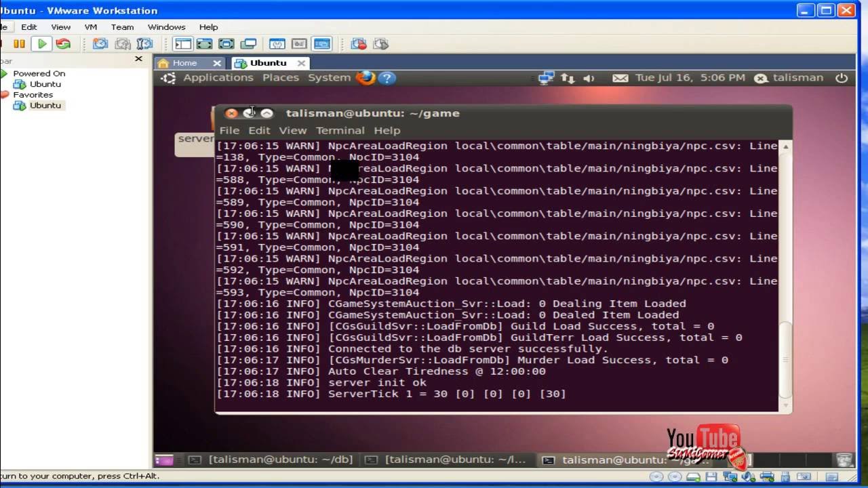Click the replay recording icon in the toolbar
The width and height of the screenshot is (868, 488).
pos(380,44)
